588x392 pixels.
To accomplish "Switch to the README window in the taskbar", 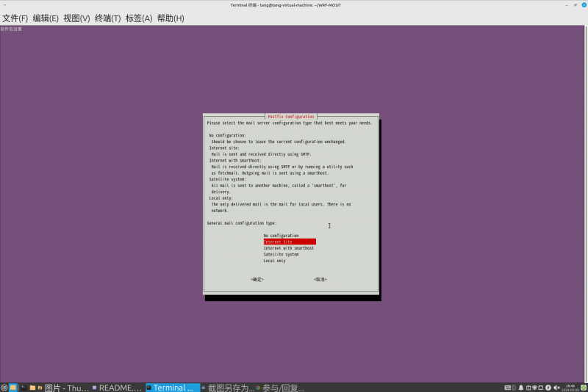I will 116,387.
